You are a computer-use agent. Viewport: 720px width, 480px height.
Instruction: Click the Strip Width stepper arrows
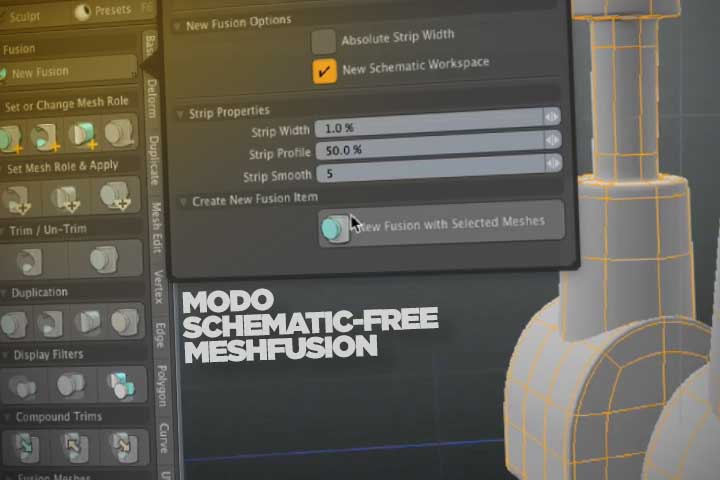(x=551, y=117)
